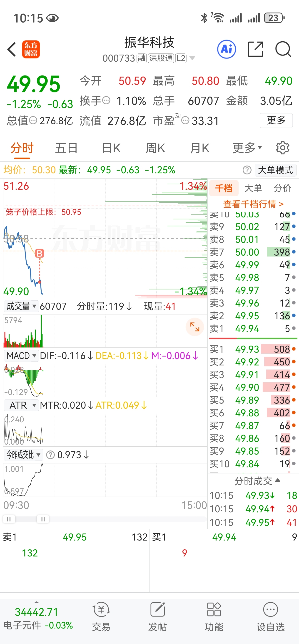Tap 10:15 trade row 49.93 volume 18
The height and width of the screenshot is (644, 299).
[x=253, y=496]
